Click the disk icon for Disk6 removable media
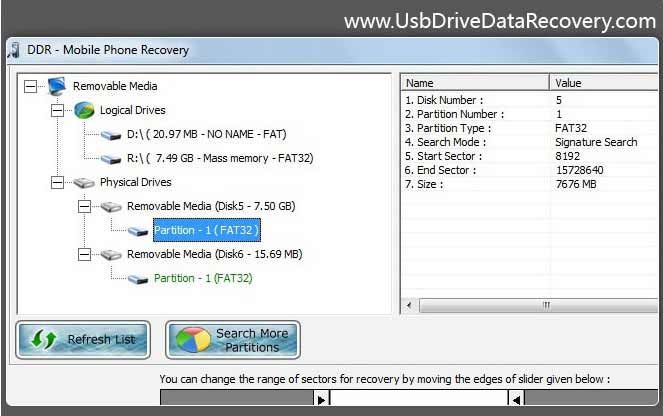The image size is (663, 416). coord(111,255)
